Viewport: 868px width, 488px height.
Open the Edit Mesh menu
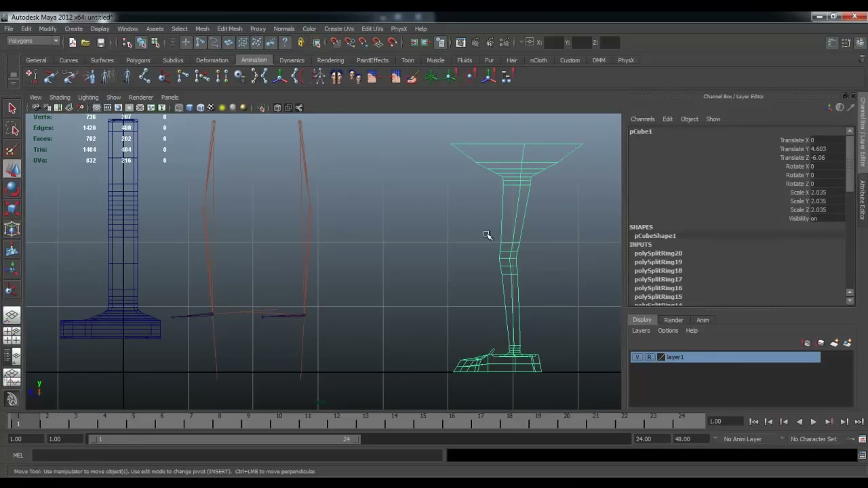click(x=229, y=29)
